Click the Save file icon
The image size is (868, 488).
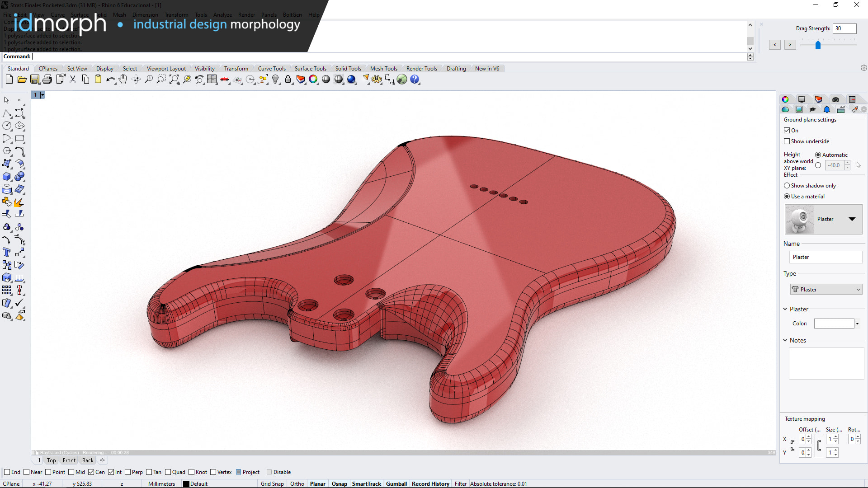(35, 80)
